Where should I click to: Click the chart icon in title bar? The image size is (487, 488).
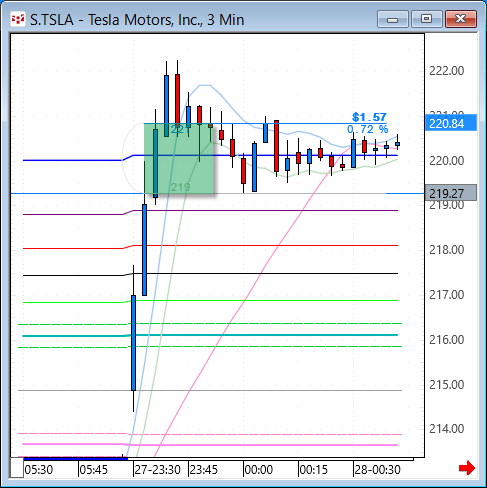click(x=18, y=19)
